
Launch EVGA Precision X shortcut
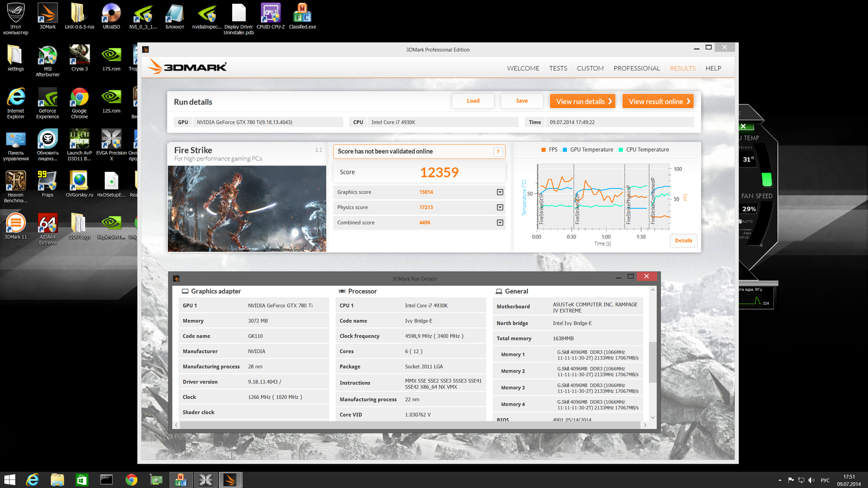(x=111, y=145)
